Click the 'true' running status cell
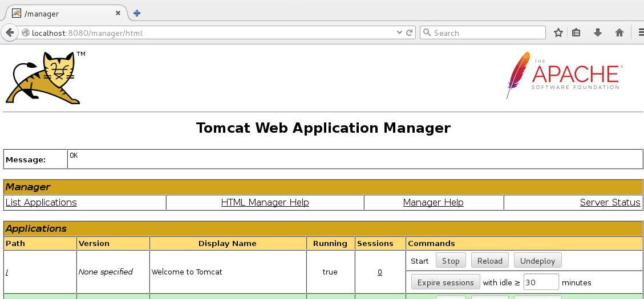 (330, 272)
